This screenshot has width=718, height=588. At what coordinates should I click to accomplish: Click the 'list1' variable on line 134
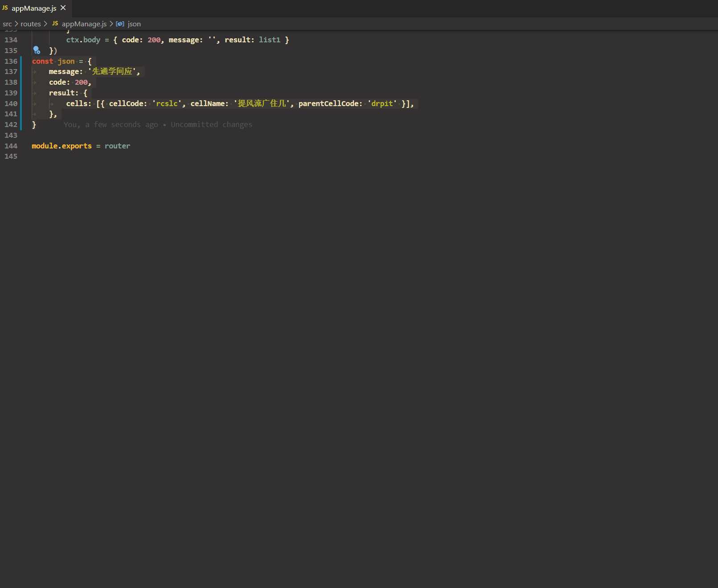click(x=270, y=40)
